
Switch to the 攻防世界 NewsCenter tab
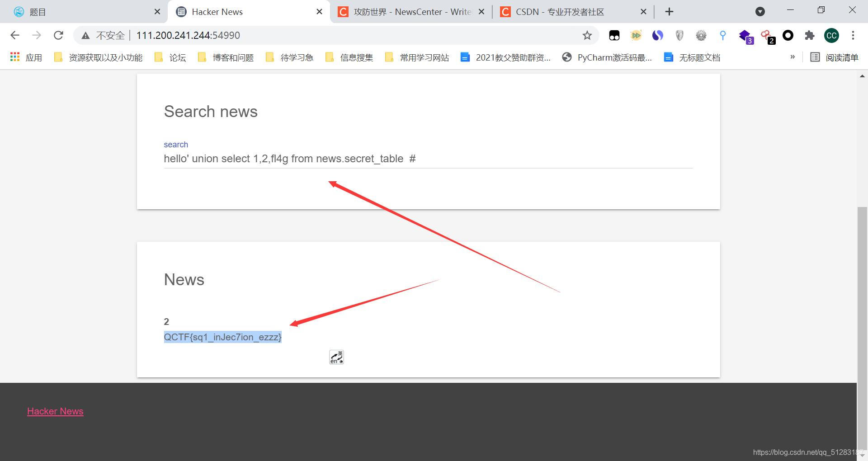[411, 12]
